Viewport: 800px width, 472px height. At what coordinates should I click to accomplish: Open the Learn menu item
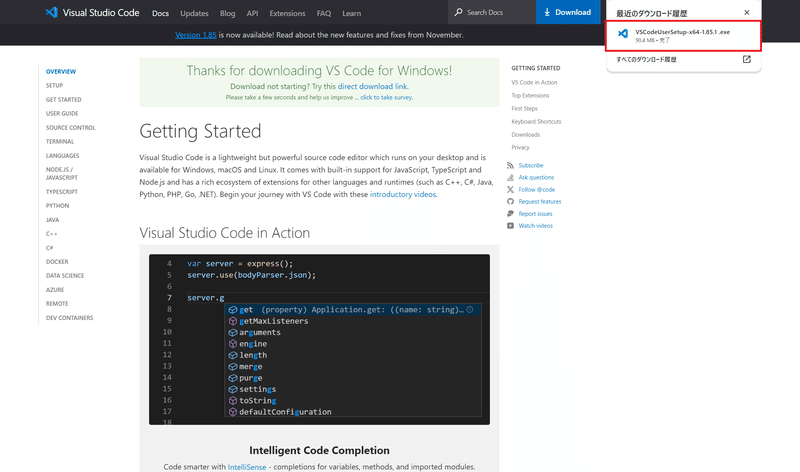coord(352,13)
